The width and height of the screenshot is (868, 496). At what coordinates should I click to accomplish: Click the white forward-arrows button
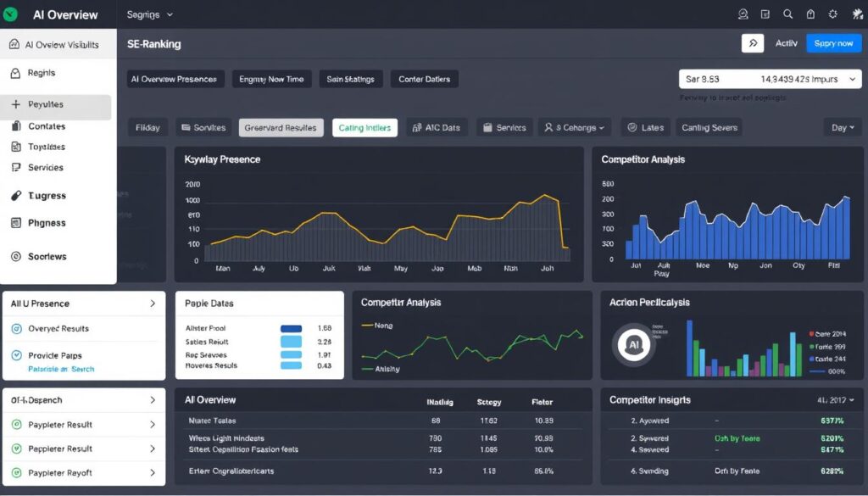[753, 43]
